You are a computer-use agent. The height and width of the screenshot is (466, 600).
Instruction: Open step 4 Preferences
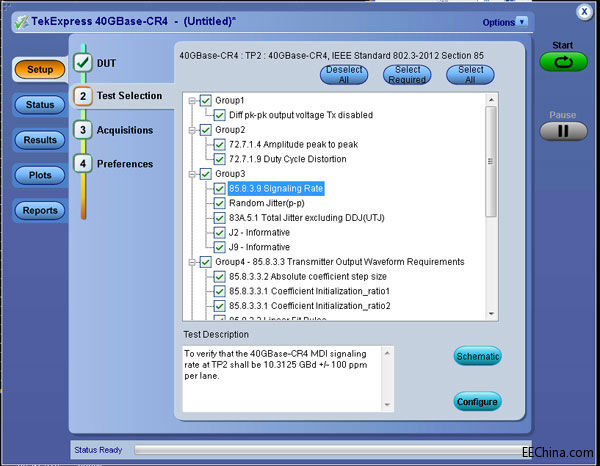(x=83, y=164)
